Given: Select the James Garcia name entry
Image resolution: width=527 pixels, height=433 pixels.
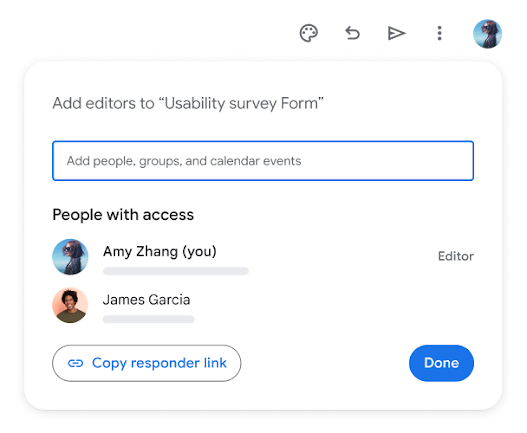Looking at the screenshot, I should 146,300.
